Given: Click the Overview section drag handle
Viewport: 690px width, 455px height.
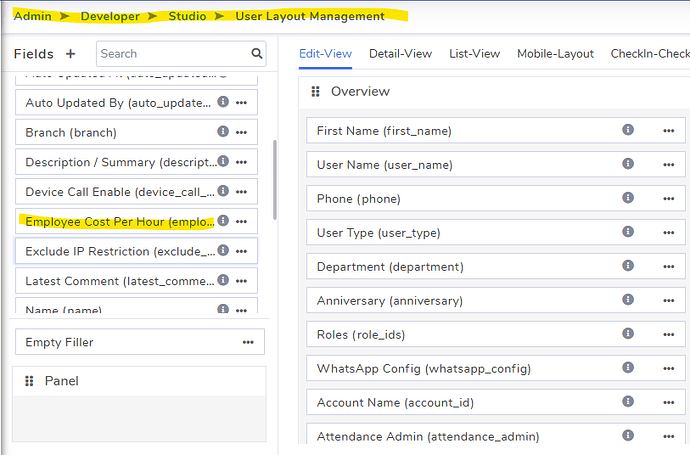Looking at the screenshot, I should (315, 92).
